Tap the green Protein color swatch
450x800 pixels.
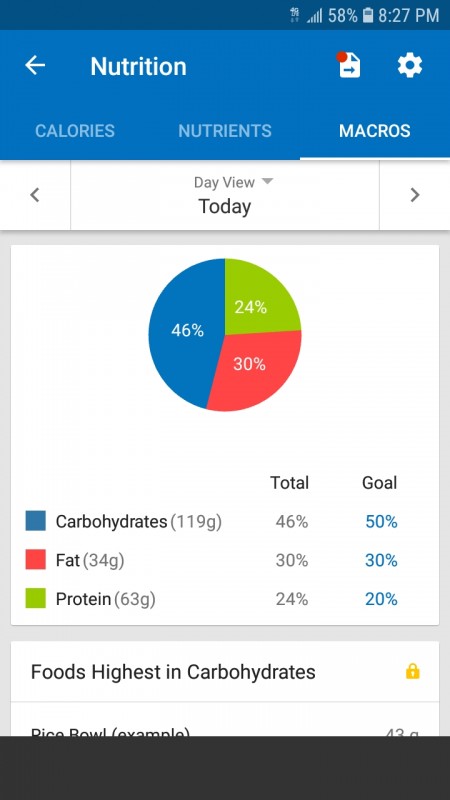pyautogui.click(x=36, y=598)
